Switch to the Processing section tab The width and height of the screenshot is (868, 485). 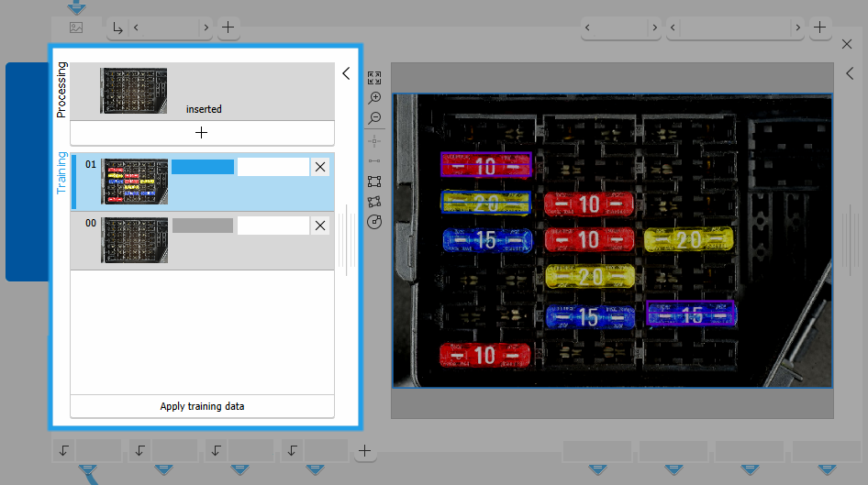click(61, 90)
